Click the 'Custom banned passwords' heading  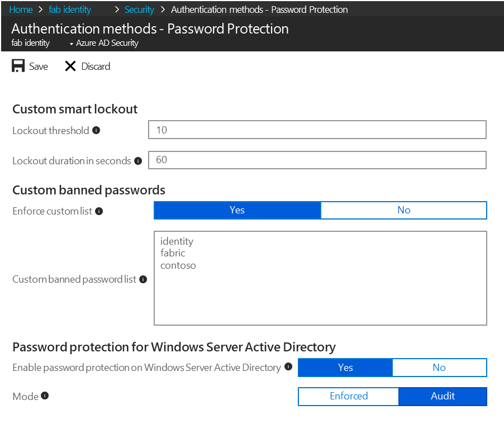[x=89, y=190]
